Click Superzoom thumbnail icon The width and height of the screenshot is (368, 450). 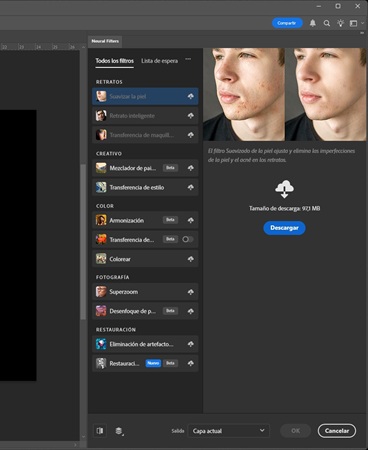tap(101, 292)
